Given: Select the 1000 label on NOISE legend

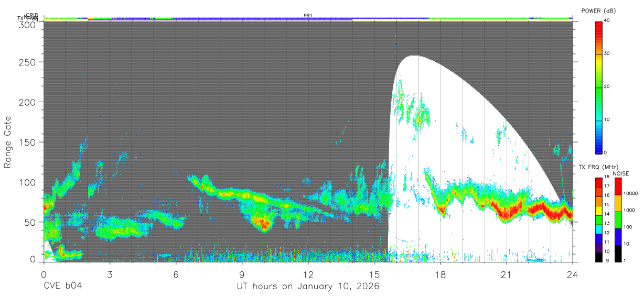Looking at the screenshot, I should click(629, 210).
